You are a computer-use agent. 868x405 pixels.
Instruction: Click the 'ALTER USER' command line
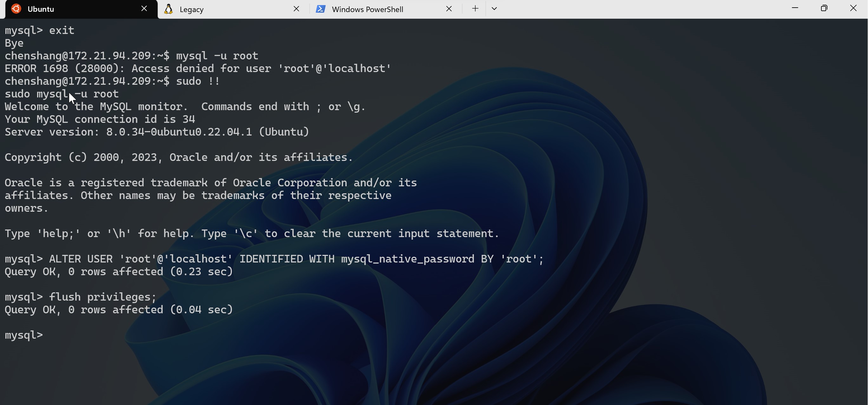point(274,259)
